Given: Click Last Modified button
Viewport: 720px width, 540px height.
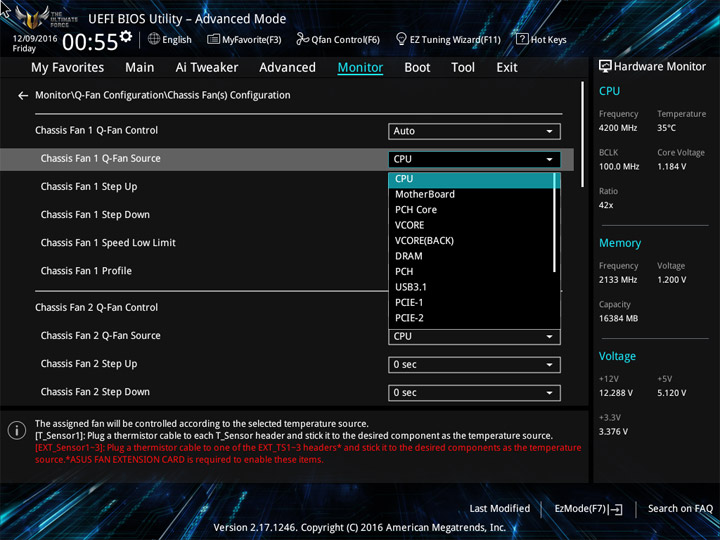Looking at the screenshot, I should pos(500,509).
